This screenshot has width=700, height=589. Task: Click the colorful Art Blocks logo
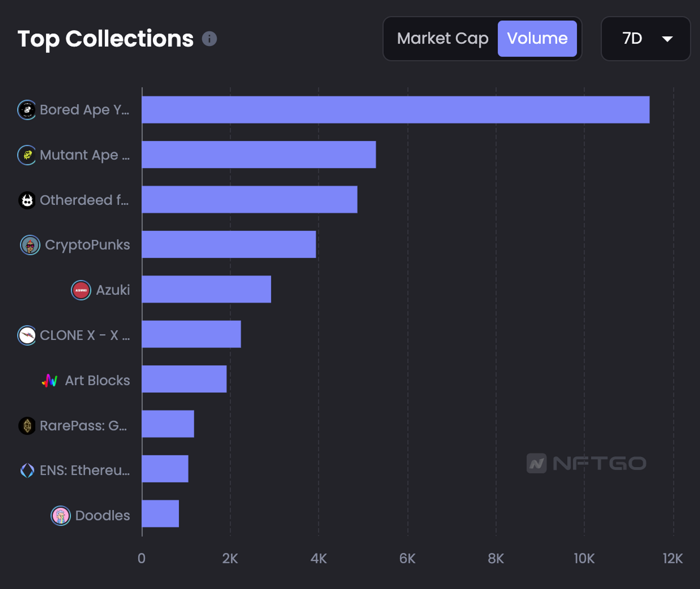(50, 380)
